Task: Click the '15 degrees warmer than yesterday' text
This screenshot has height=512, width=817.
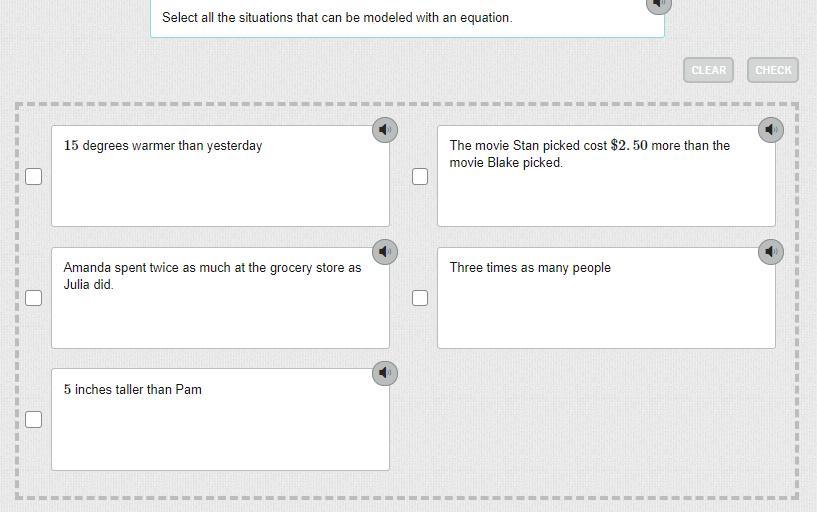Action: pyautogui.click(x=163, y=146)
